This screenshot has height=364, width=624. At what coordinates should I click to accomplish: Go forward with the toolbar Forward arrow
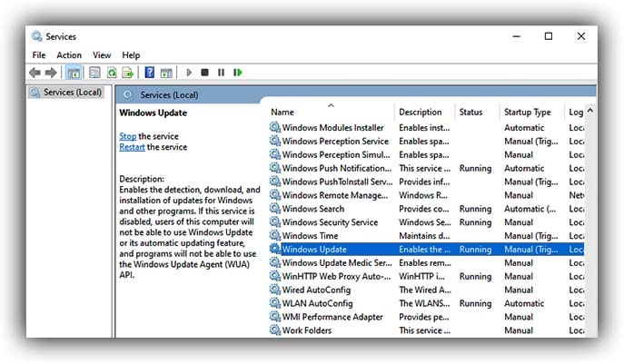point(51,73)
